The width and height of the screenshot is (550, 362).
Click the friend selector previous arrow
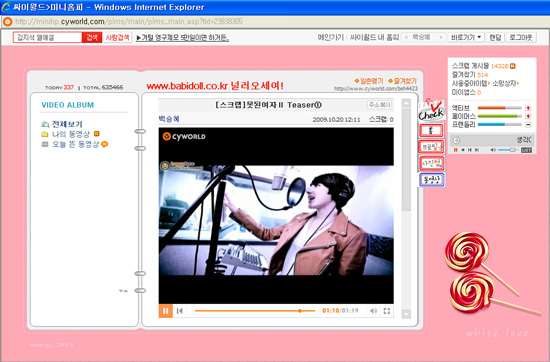point(407,37)
